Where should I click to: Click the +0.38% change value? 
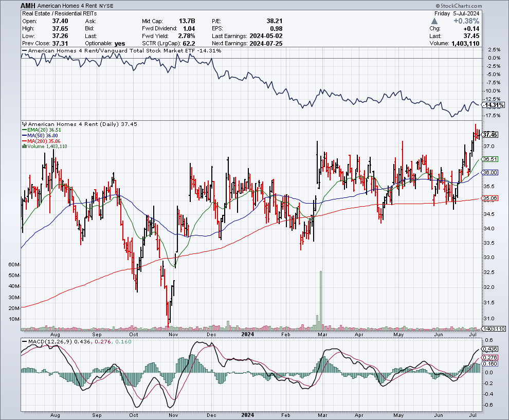click(x=466, y=21)
